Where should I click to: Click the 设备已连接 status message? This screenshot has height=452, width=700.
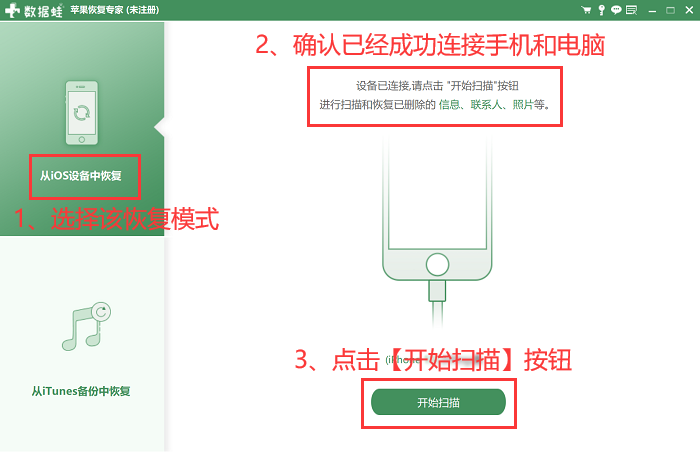pyautogui.click(x=437, y=86)
